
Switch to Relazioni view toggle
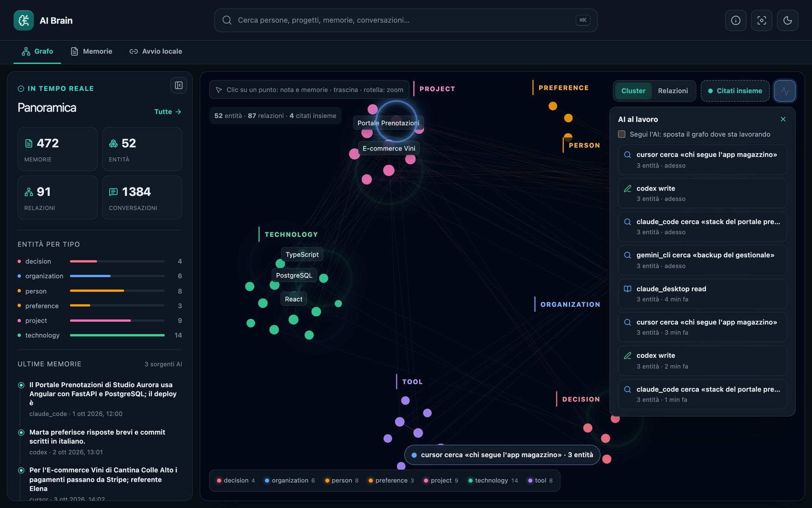point(673,91)
